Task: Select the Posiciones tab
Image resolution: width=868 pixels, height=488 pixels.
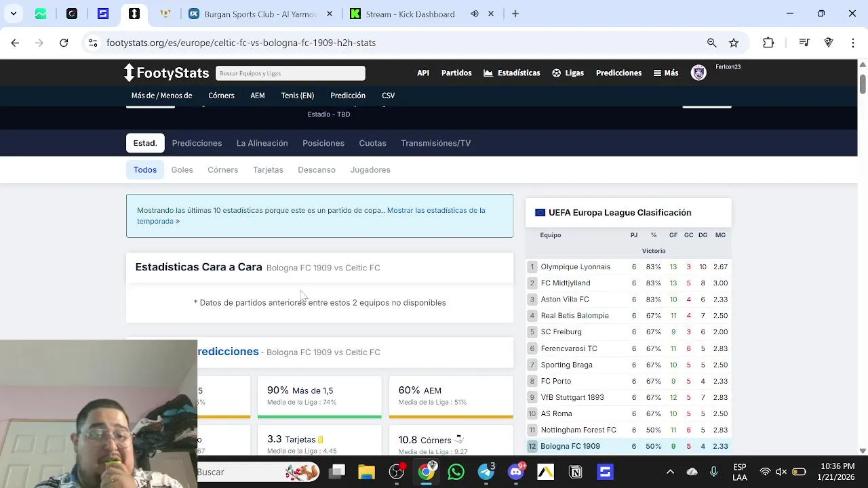Action: [x=323, y=143]
